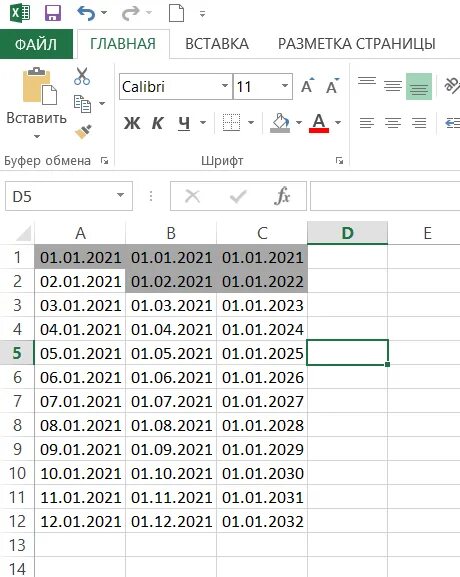Click the redo arrow icon
The height and width of the screenshot is (577, 460).
130,13
